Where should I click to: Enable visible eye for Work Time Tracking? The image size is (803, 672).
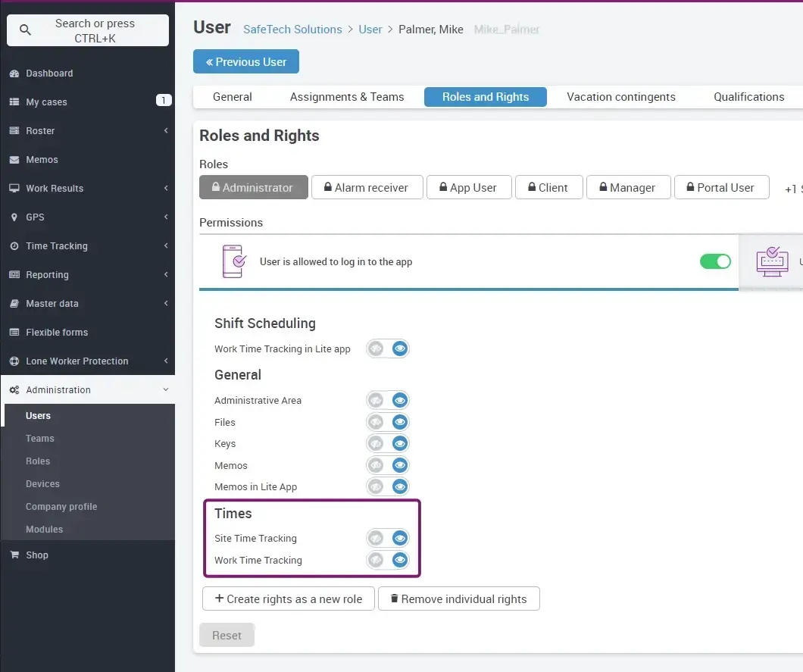click(x=400, y=561)
